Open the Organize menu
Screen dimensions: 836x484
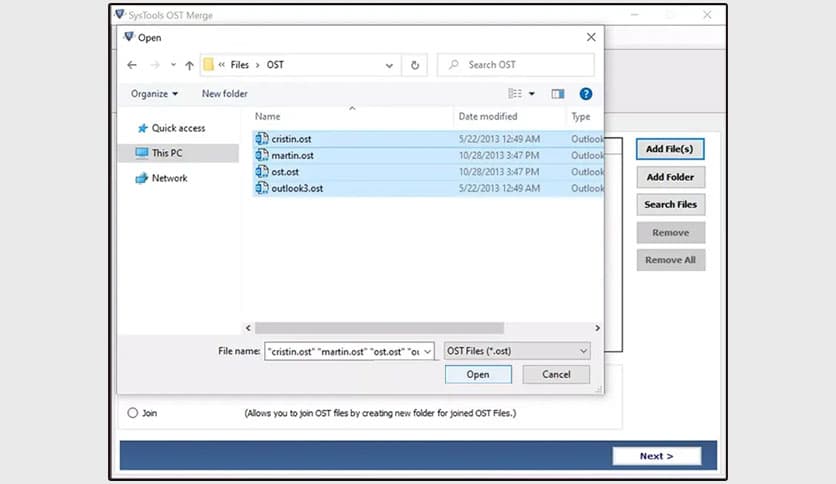[x=154, y=94]
